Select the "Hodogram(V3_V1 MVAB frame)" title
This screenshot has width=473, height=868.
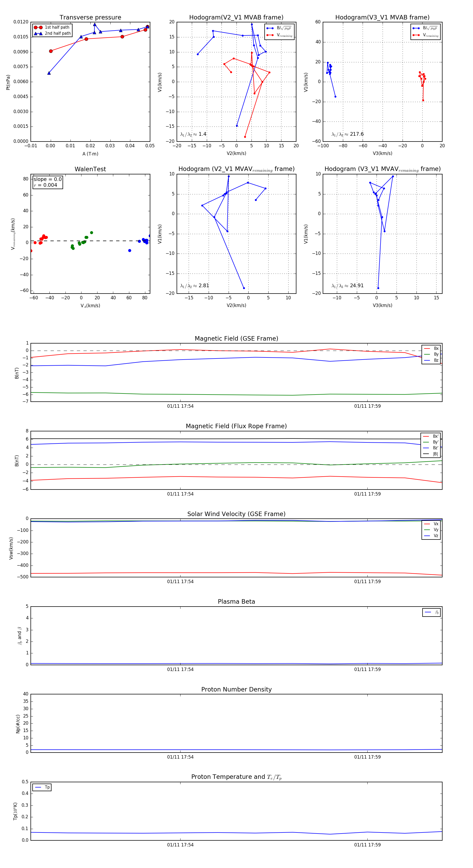coord(382,18)
